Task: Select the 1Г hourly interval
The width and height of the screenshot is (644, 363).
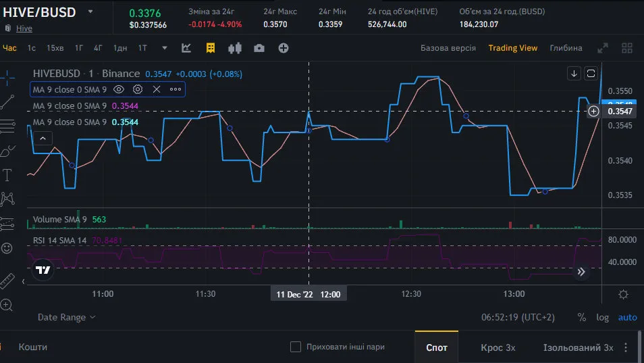Action: pos(79,48)
